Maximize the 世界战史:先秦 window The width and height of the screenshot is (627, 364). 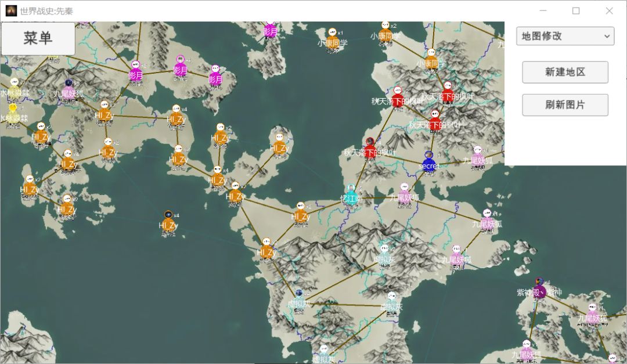pos(576,11)
